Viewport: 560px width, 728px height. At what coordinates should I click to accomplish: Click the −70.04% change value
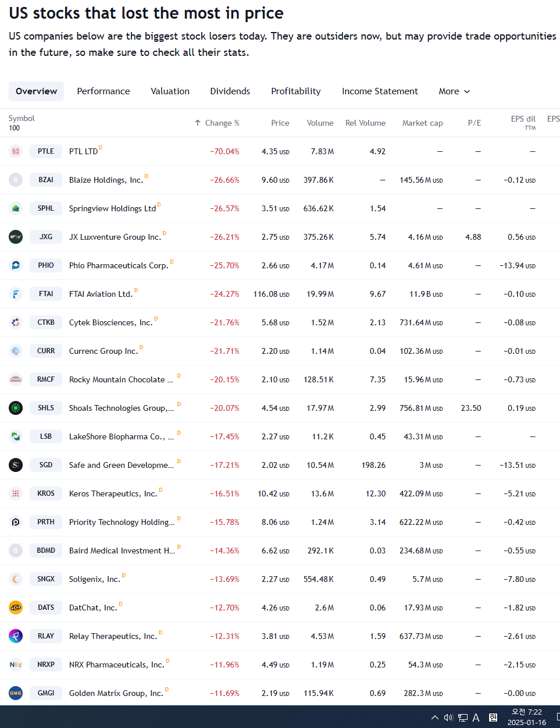pos(224,151)
